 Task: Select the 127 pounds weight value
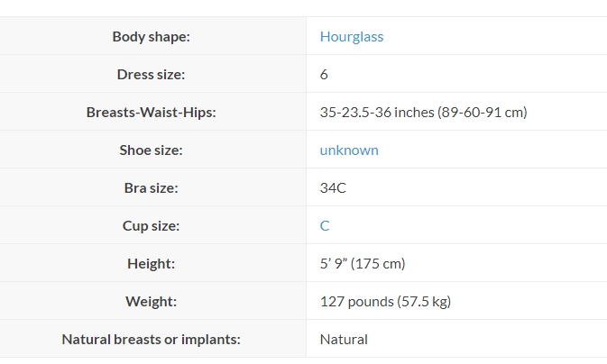(x=357, y=301)
